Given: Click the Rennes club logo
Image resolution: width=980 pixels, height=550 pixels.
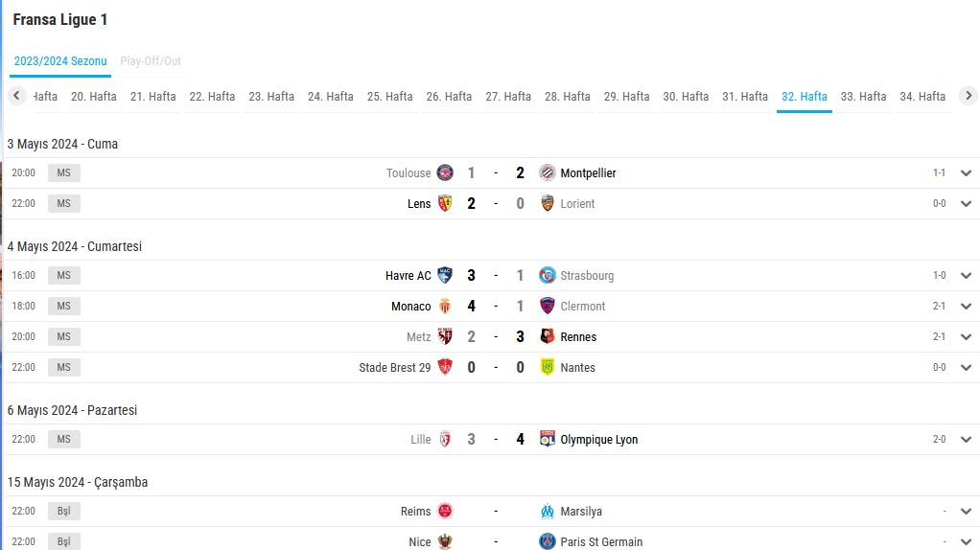Looking at the screenshot, I should click(x=547, y=336).
